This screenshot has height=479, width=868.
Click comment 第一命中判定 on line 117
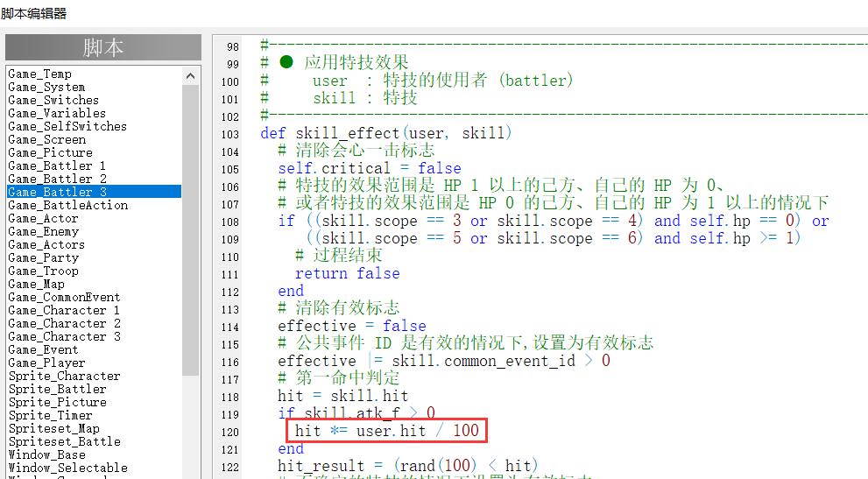point(347,378)
